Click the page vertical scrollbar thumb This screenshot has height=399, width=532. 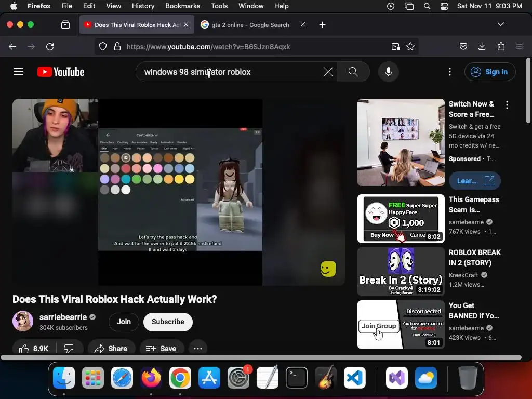[528, 90]
